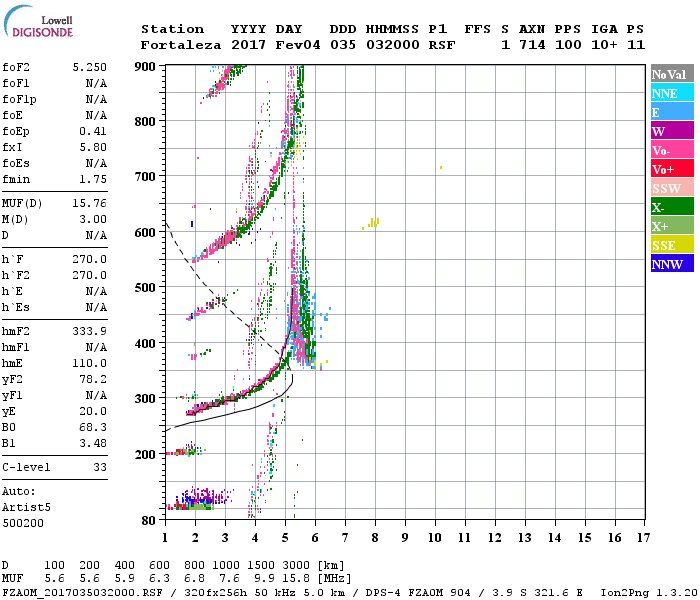Select the X- legend color box
The width and height of the screenshot is (700, 600).
click(x=672, y=207)
